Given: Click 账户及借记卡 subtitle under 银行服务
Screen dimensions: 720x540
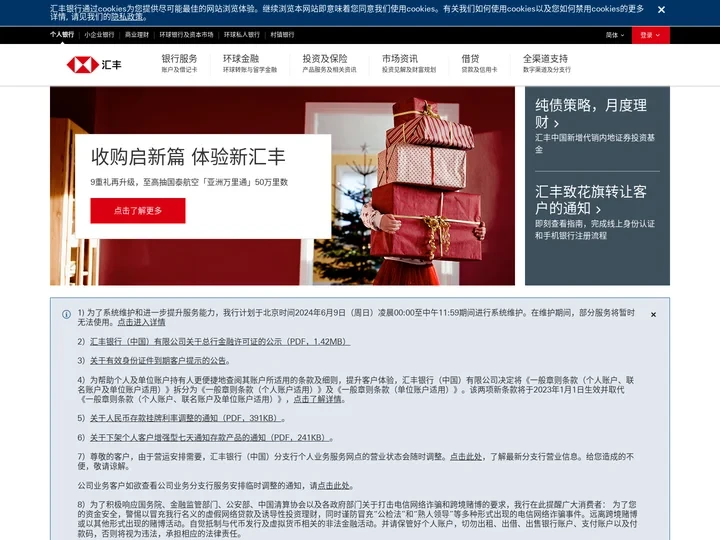Looking at the screenshot, I should [x=180, y=70].
